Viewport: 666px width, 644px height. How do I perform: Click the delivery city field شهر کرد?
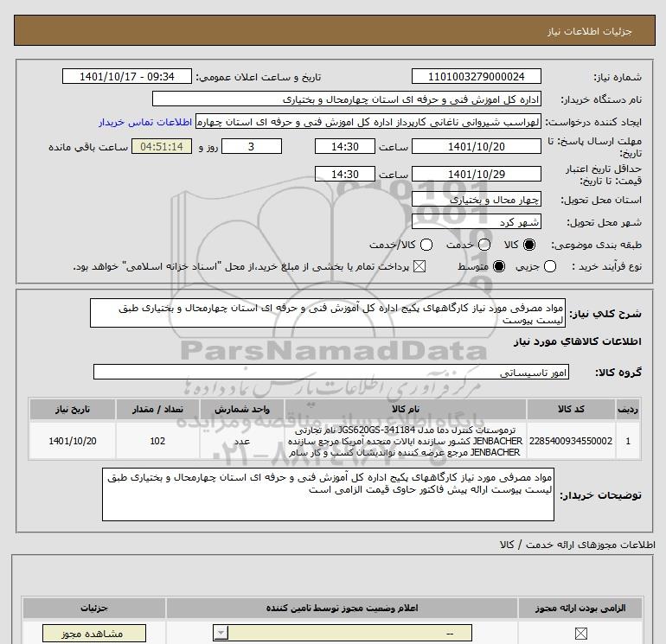(x=476, y=221)
